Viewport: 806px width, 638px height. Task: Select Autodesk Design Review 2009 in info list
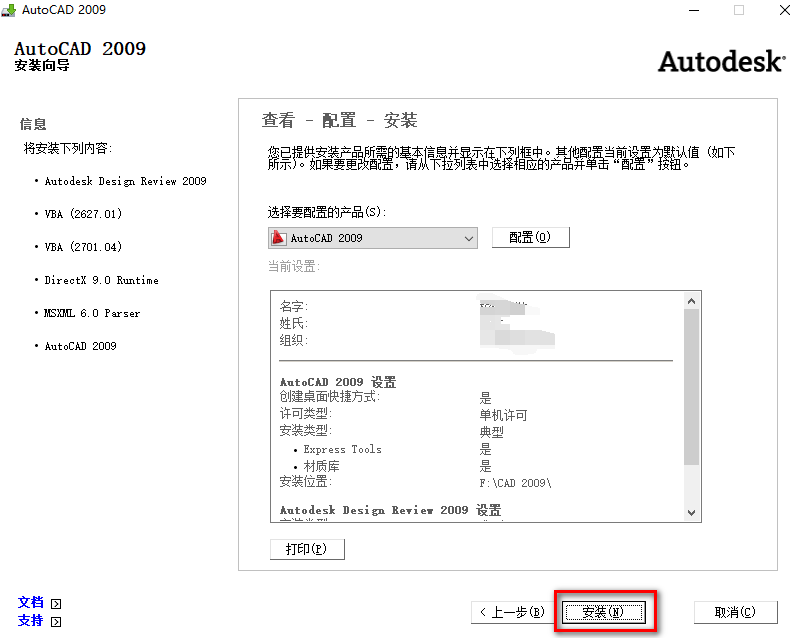click(x=125, y=181)
